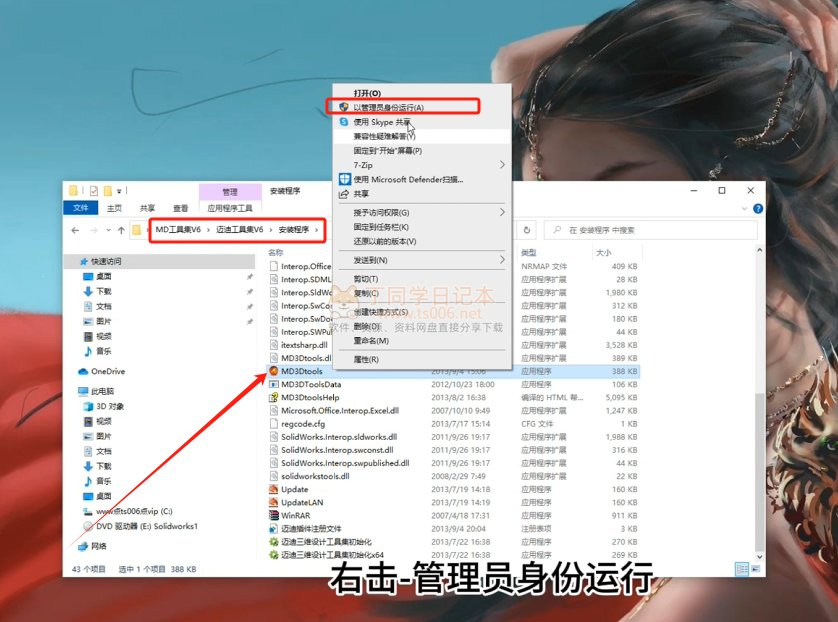The height and width of the screenshot is (622, 838).
Task: Select OneDrive in the navigation pane
Action: pos(108,371)
